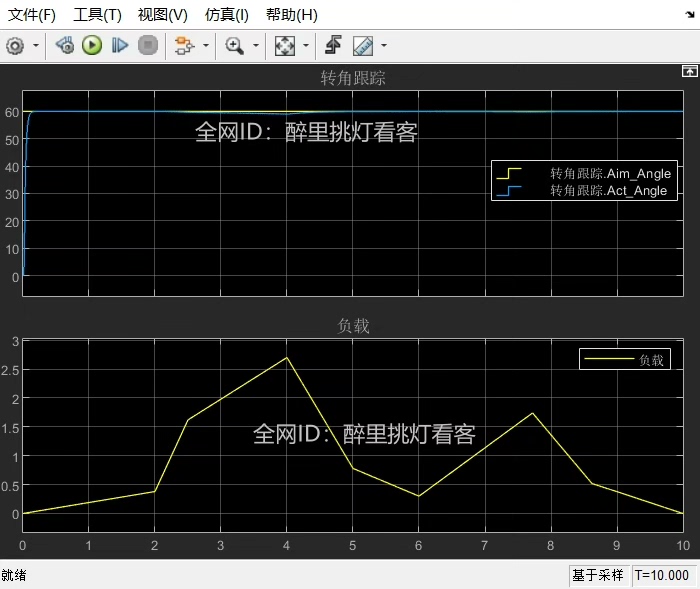Click the step back icon
Screen dimensions: 700x589
pos(65,46)
